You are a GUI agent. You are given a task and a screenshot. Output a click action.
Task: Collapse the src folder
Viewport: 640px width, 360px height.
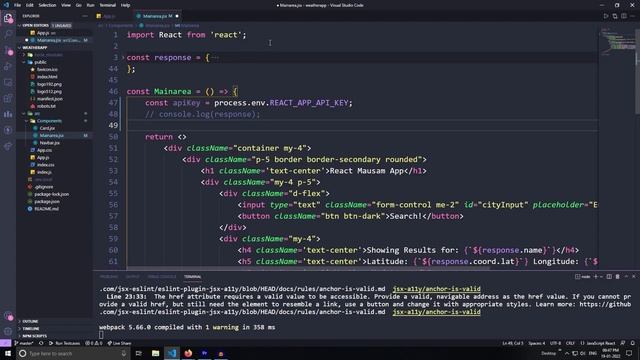[24, 113]
